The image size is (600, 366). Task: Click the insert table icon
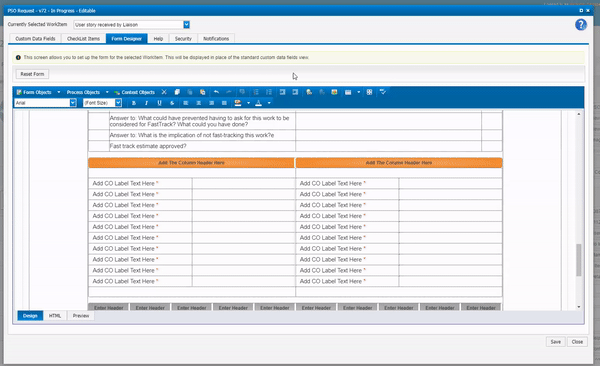coord(348,92)
